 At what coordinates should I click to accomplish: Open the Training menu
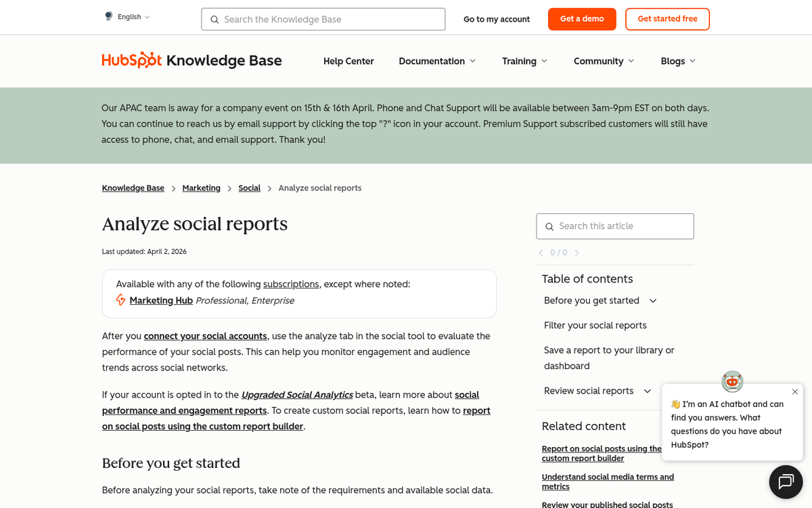coord(524,61)
